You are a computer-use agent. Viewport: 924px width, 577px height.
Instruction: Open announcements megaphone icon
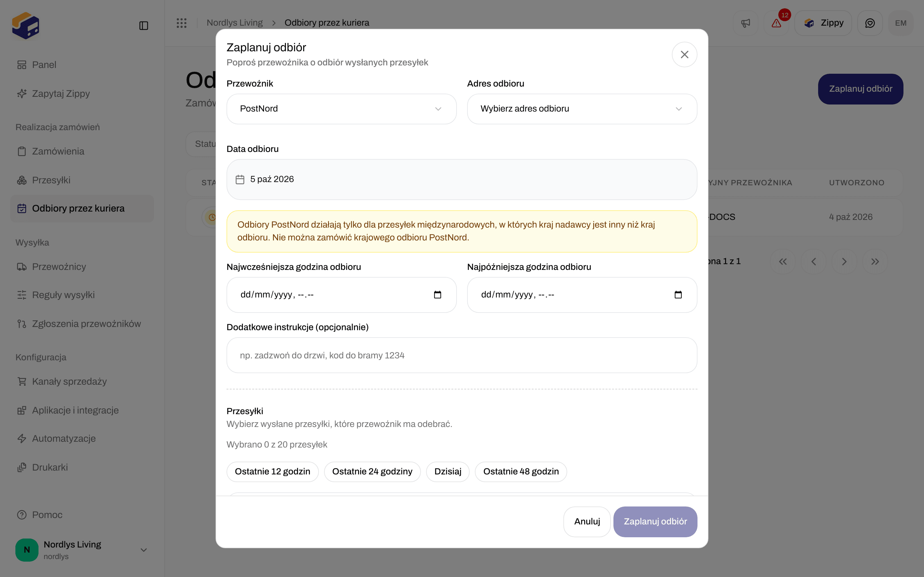pyautogui.click(x=745, y=23)
